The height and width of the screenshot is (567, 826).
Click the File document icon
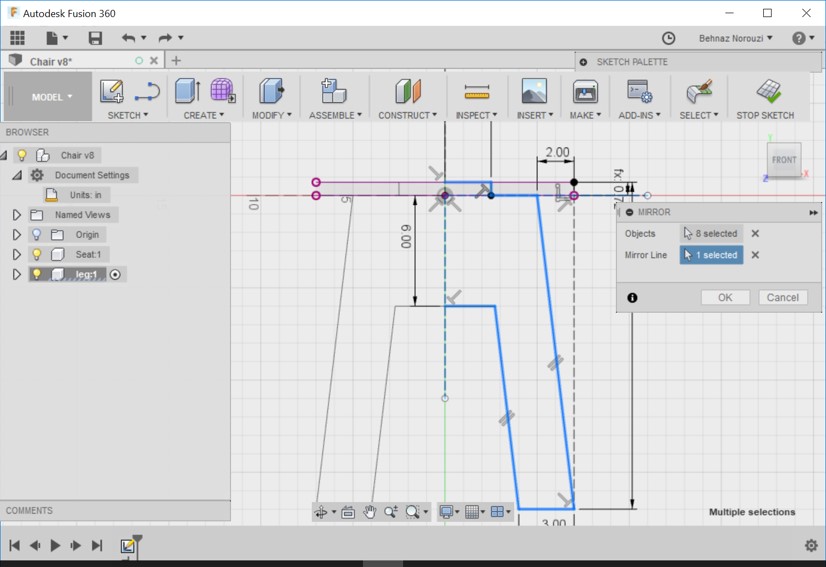[x=52, y=38]
